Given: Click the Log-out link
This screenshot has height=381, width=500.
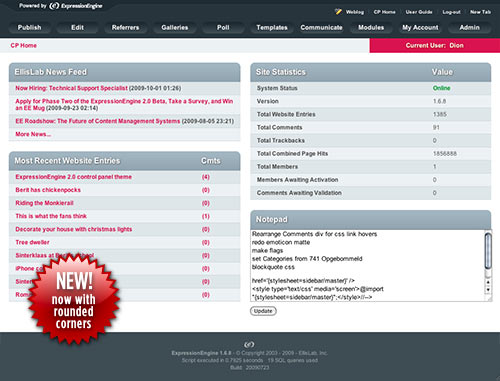Looking at the screenshot, I should 451,12.
